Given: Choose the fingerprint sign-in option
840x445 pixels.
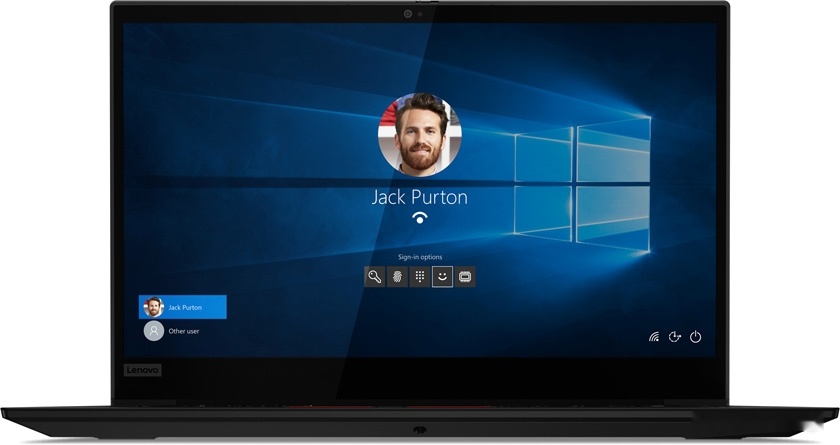Looking at the screenshot, I should (x=398, y=277).
